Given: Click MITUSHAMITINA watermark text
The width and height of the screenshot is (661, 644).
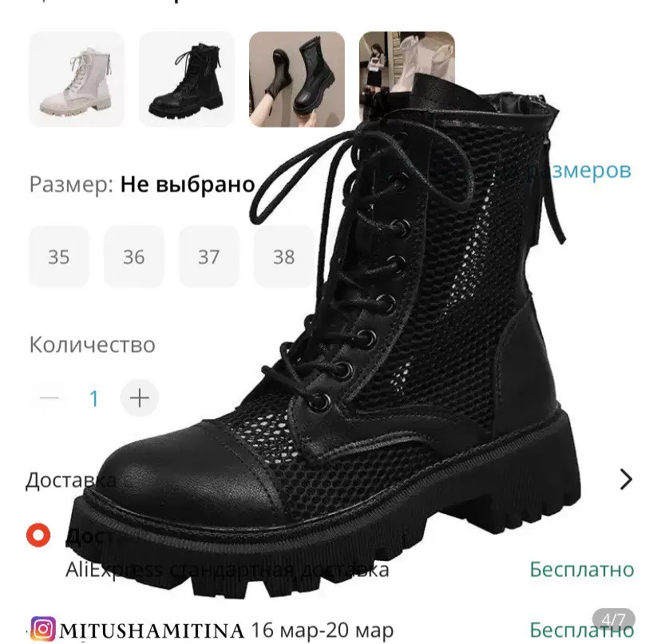Looking at the screenshot, I should (x=152, y=631).
